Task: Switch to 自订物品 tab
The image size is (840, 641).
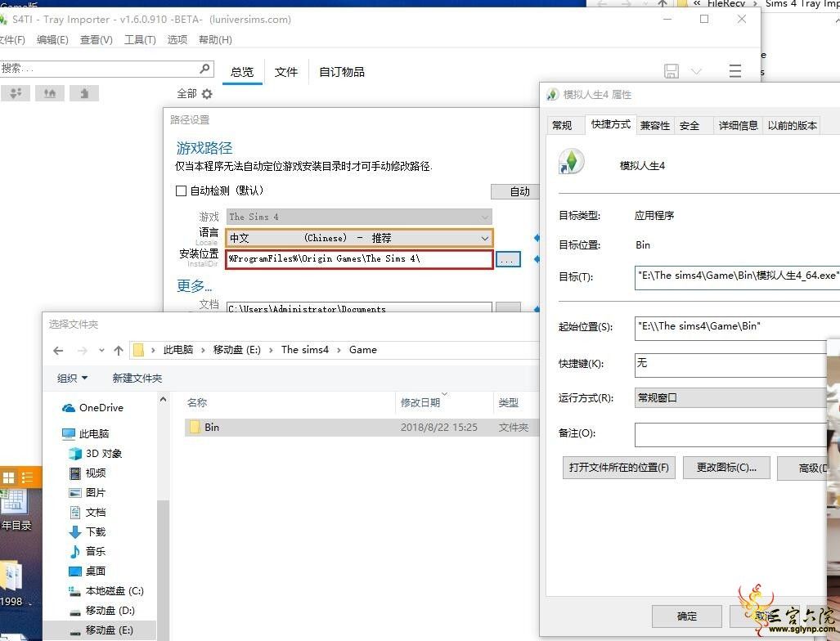Action: coord(342,72)
